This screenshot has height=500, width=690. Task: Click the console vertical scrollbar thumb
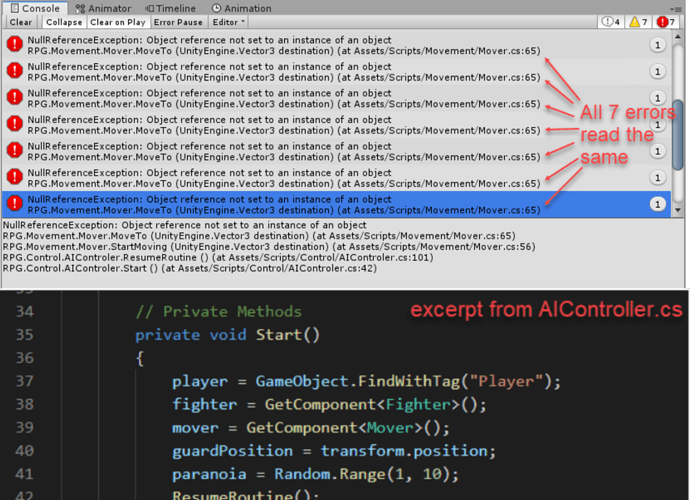click(x=678, y=135)
